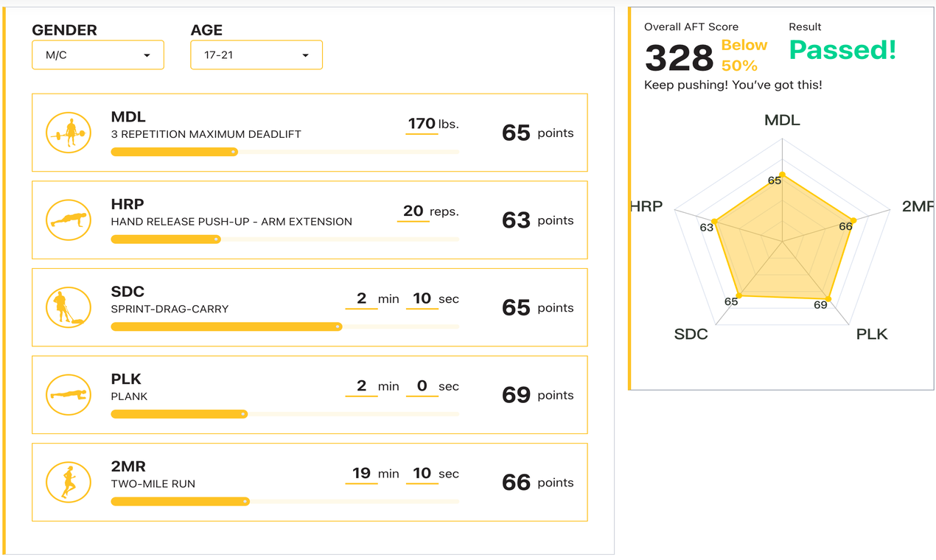
Task: Click the Below 50% status indicator
Action: [x=744, y=55]
